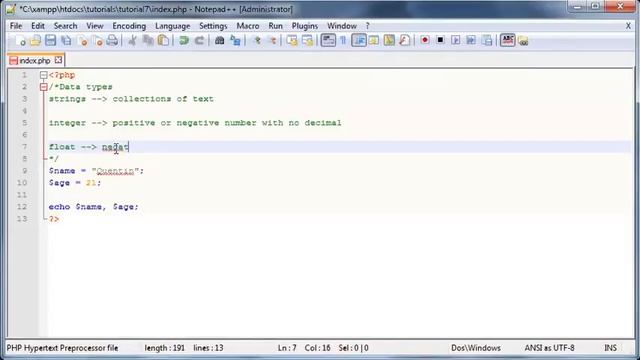Open the ? help menu
The width and height of the screenshot is (640, 360).
pyautogui.click(x=367, y=26)
